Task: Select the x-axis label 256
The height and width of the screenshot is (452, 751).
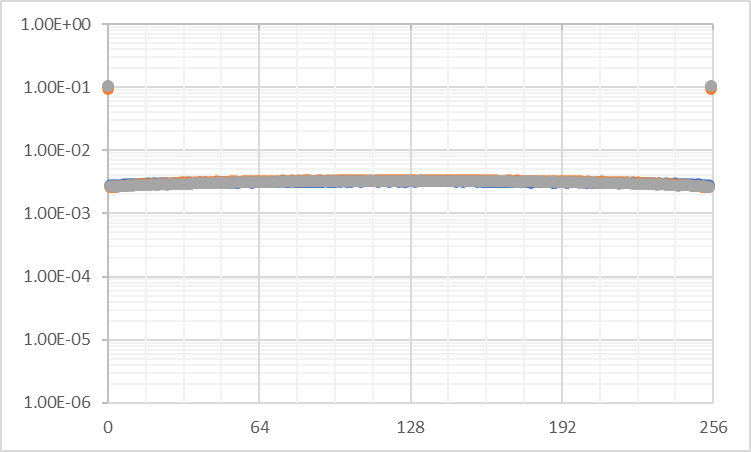Action: (714, 427)
